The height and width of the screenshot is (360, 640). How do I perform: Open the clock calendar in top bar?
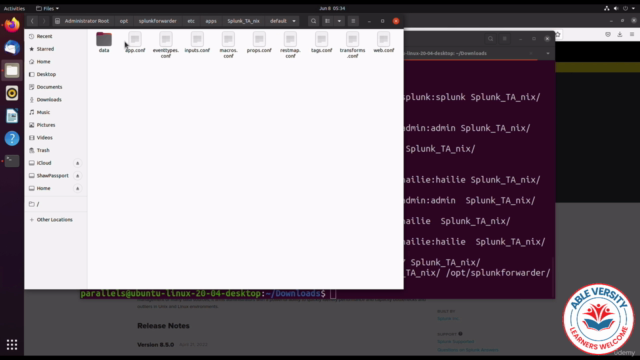(x=332, y=8)
